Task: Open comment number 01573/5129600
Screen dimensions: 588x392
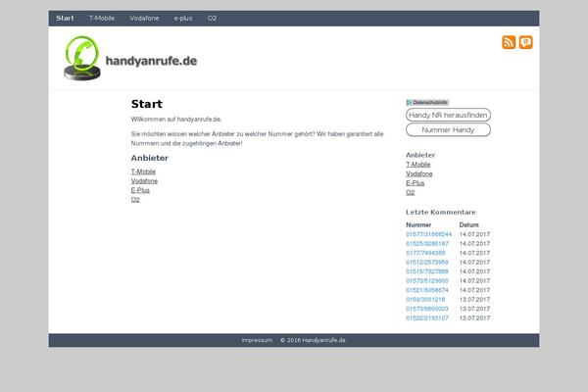Action: [427, 281]
